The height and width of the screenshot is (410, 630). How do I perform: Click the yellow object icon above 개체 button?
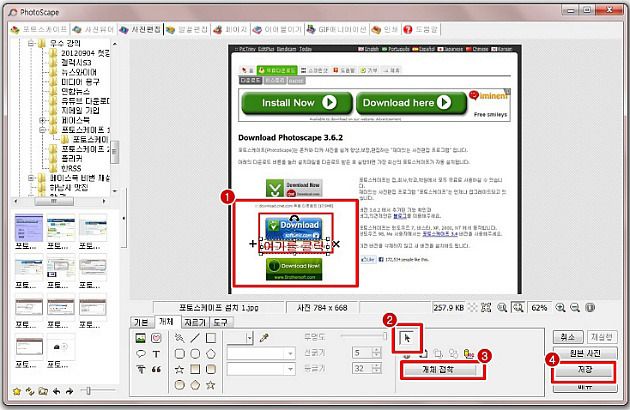click(x=468, y=354)
